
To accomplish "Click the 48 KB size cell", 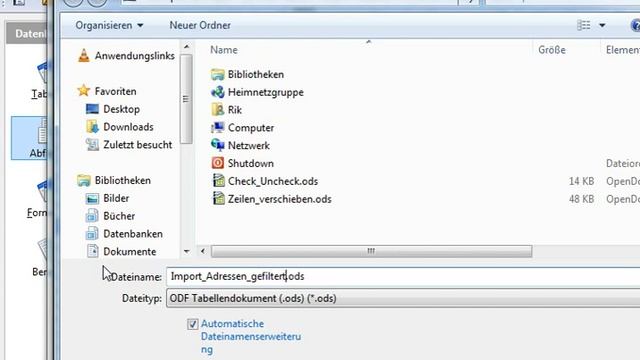I will click(581, 199).
